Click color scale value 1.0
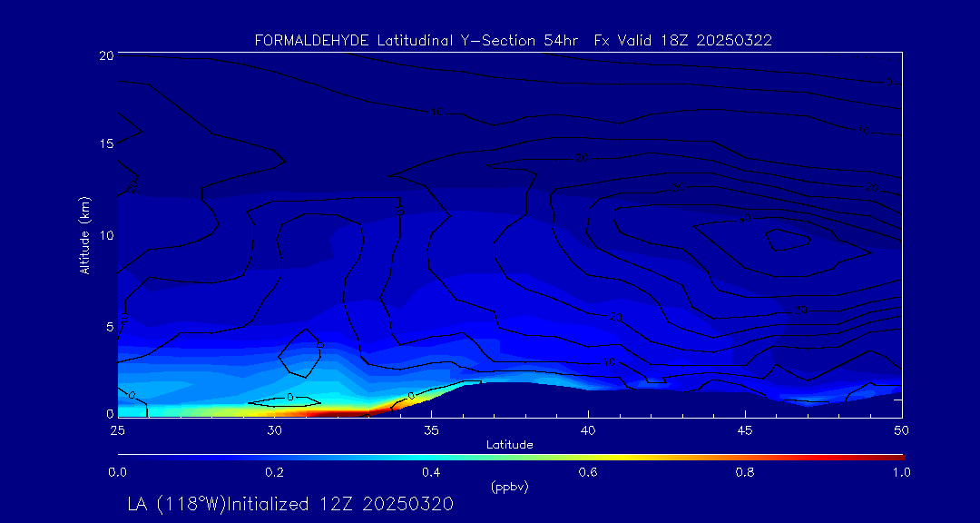Viewport: 980px width, 523px height. (901, 473)
